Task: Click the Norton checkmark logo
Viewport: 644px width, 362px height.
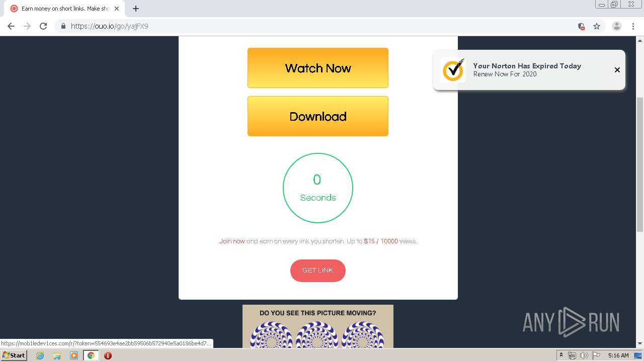Action: point(453,70)
